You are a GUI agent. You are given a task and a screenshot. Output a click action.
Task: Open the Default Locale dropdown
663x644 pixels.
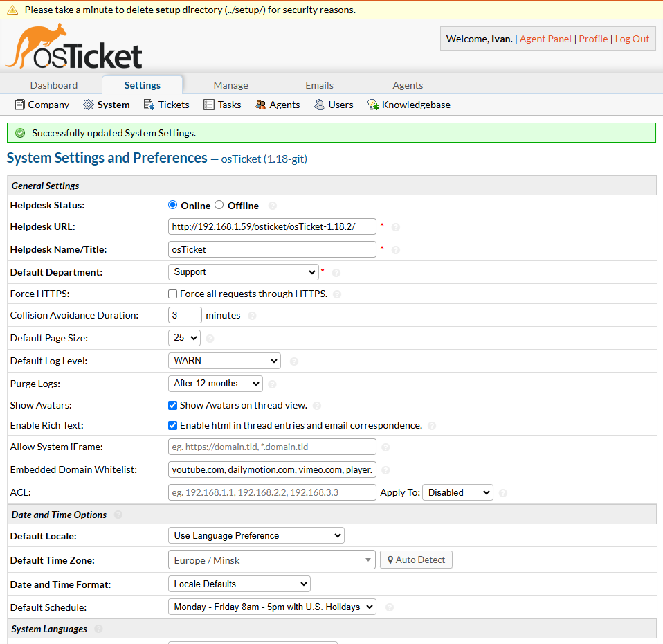click(x=256, y=535)
